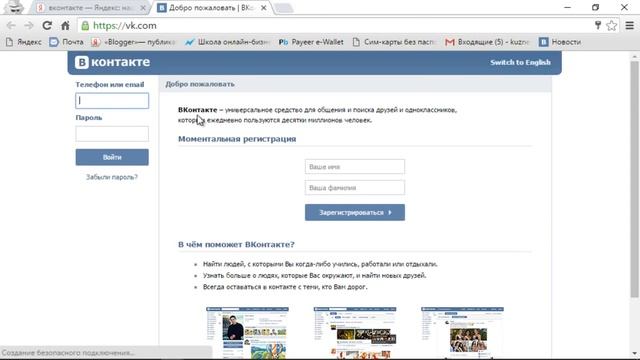Click the browser back arrow
Viewport: 640px width, 360px height.
pos(11,25)
